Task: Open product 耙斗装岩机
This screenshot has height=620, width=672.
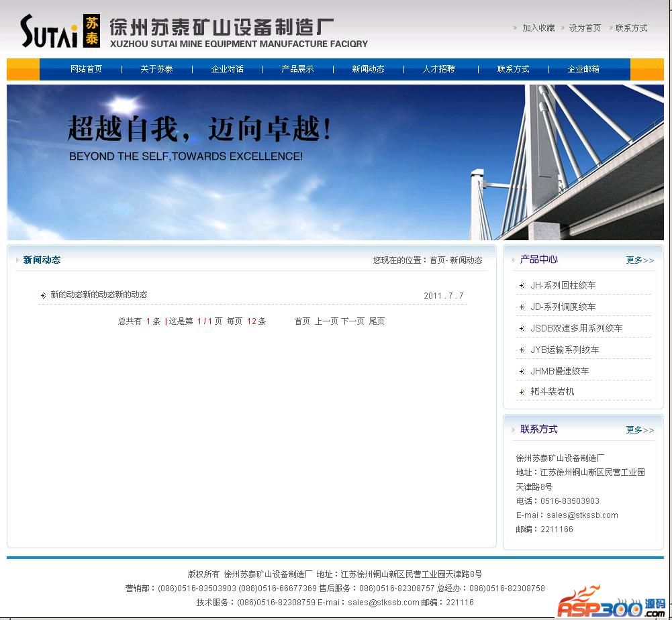Action: pyautogui.click(x=553, y=391)
